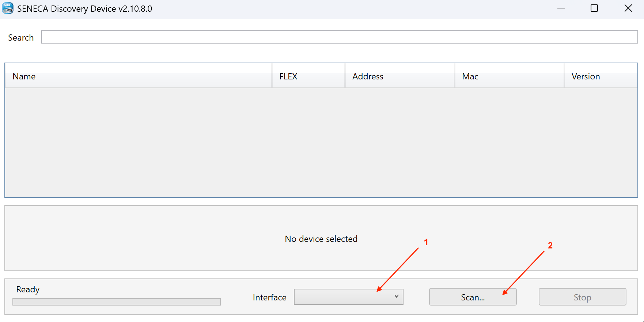Viewport: 644px width, 322px height.
Task: Sort by the FLEX column header
Action: pos(308,76)
